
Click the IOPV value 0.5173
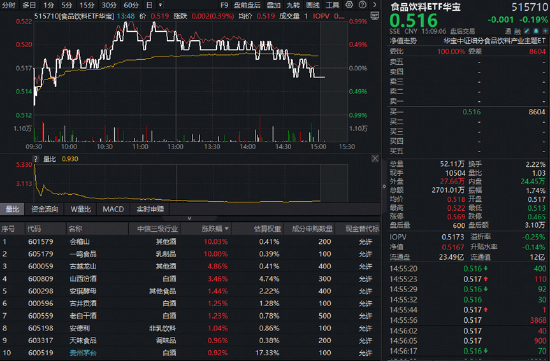453,237
